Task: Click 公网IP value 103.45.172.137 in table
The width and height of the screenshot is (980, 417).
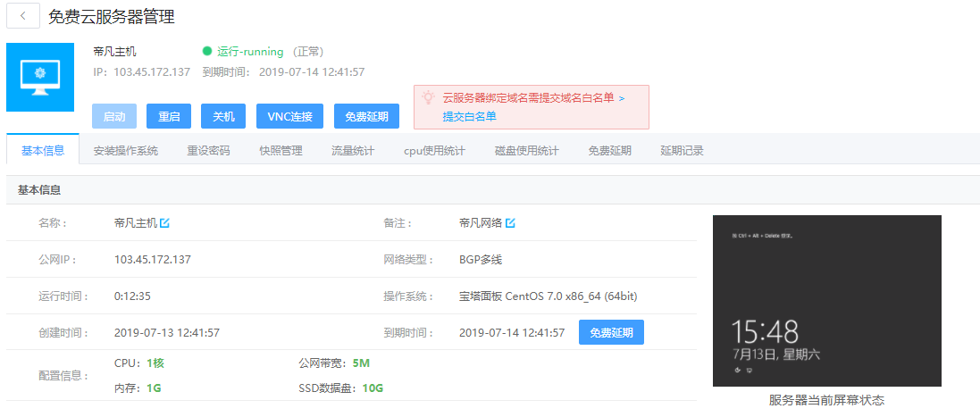Action: click(x=153, y=260)
